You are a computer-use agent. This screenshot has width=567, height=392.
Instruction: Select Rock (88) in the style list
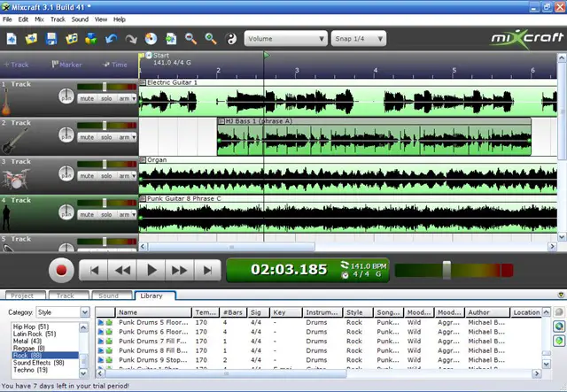[x=44, y=356]
